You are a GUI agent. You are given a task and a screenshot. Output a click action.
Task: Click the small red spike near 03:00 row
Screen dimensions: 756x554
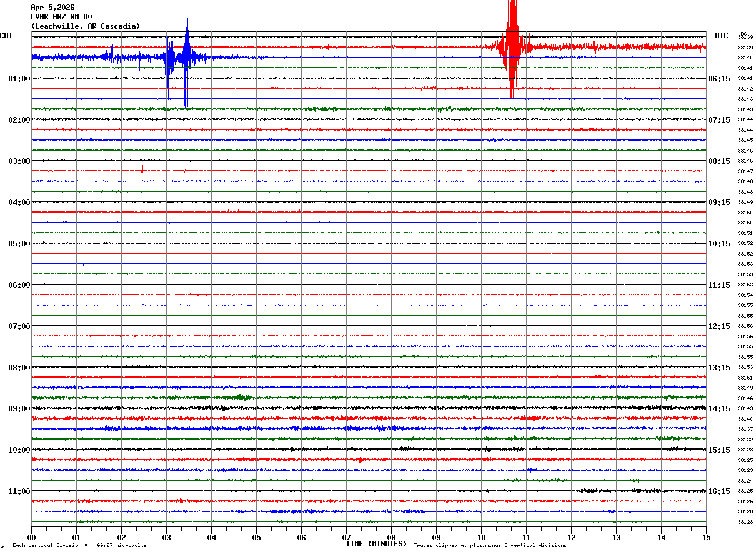point(142,169)
